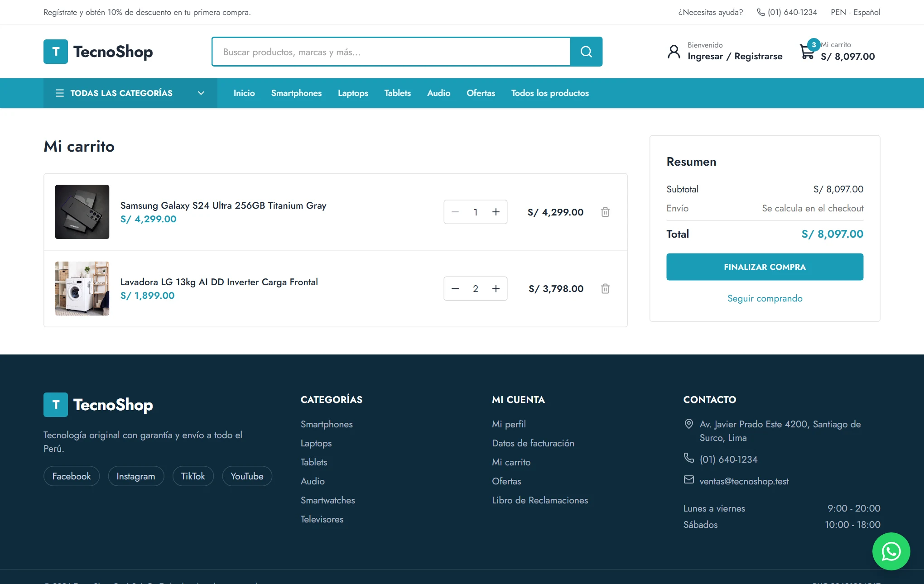This screenshot has height=584, width=924.
Task: Open Smartphones in navigation bar
Action: click(x=296, y=93)
